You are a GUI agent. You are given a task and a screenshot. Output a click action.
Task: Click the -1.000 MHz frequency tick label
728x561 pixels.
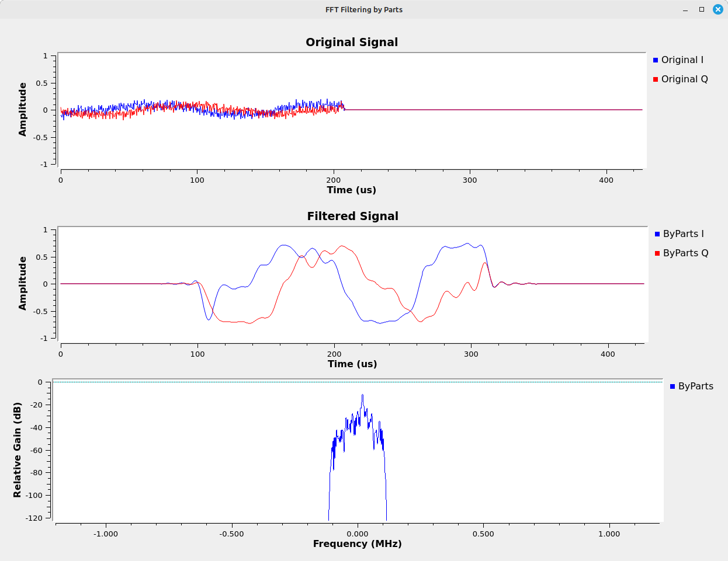[106, 534]
